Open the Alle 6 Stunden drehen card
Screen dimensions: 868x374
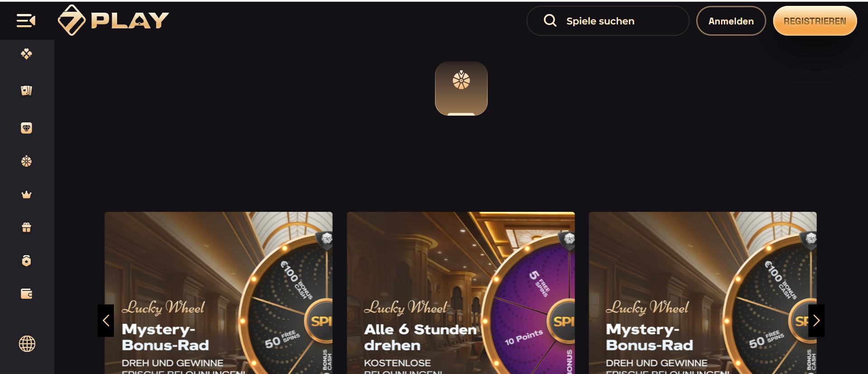(461, 293)
